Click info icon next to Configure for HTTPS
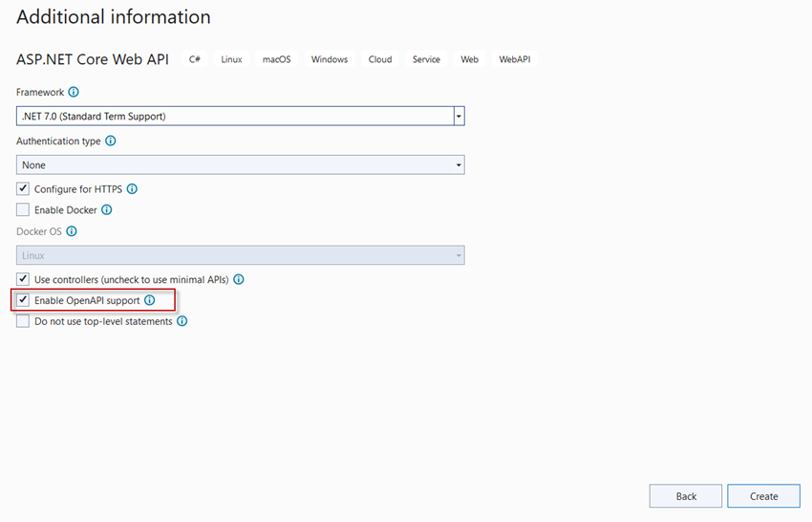 132,188
